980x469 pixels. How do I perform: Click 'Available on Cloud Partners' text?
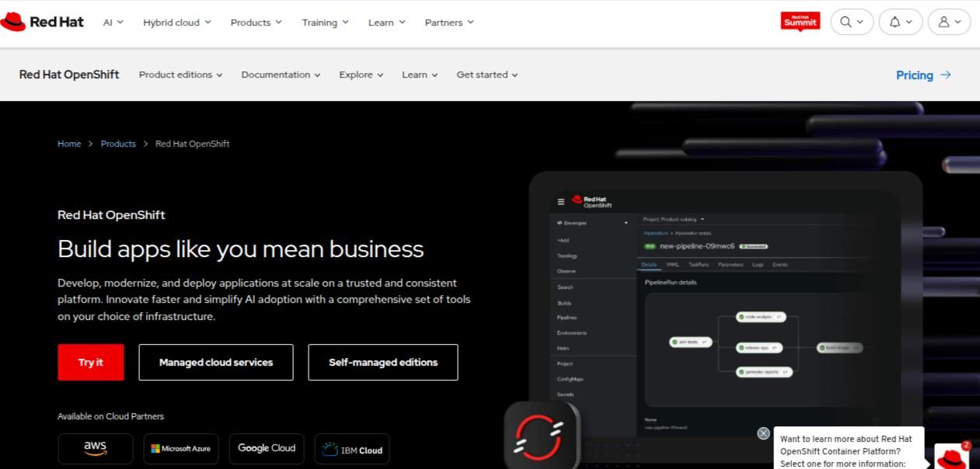111,416
